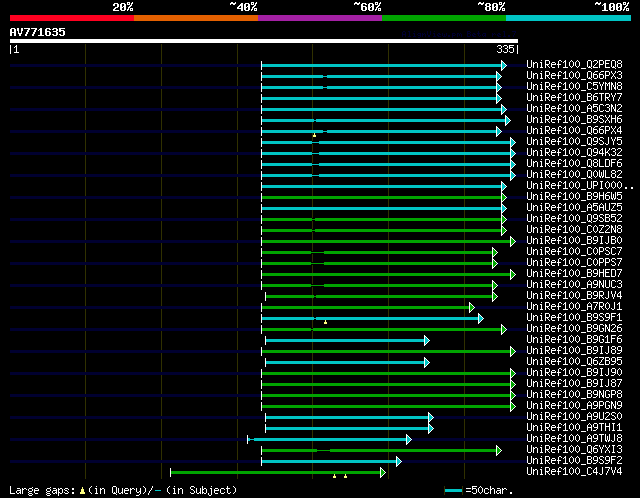The height and width of the screenshot is (498, 640).
Task: Click yellow gap marker under B9S9F1 bar
Action: (325, 322)
